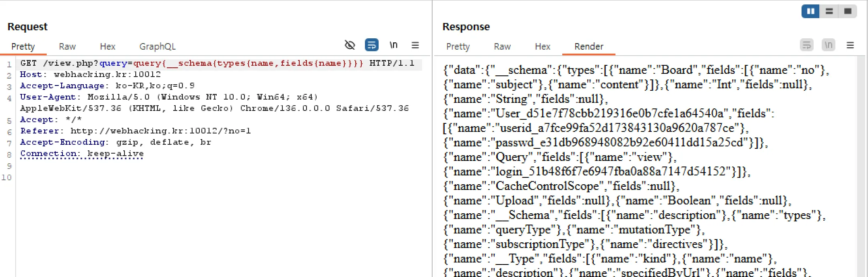
Task: Click the AppleWebKit/537.36 continuation line
Action: click(215, 108)
